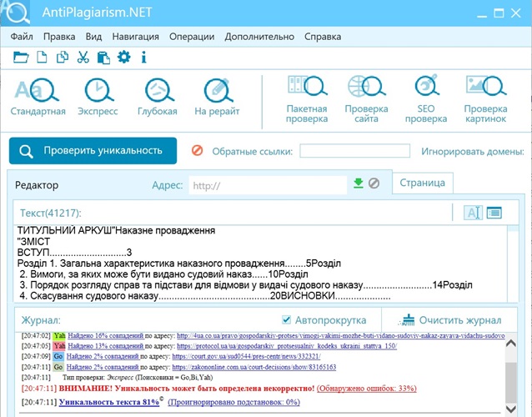Open file with the folder icon
Screen dimensions: 532x417
click(x=21, y=57)
